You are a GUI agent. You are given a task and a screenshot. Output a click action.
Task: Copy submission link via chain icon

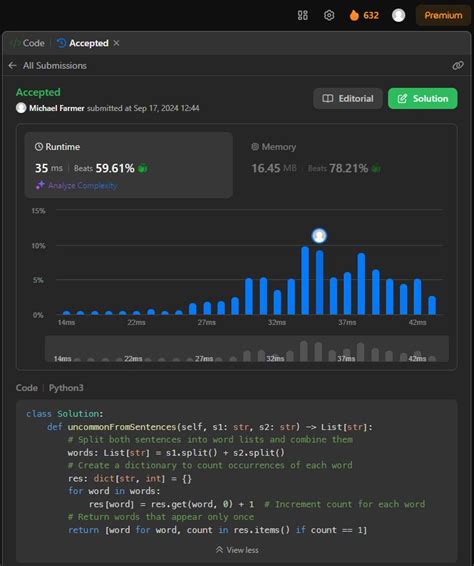coord(458,65)
